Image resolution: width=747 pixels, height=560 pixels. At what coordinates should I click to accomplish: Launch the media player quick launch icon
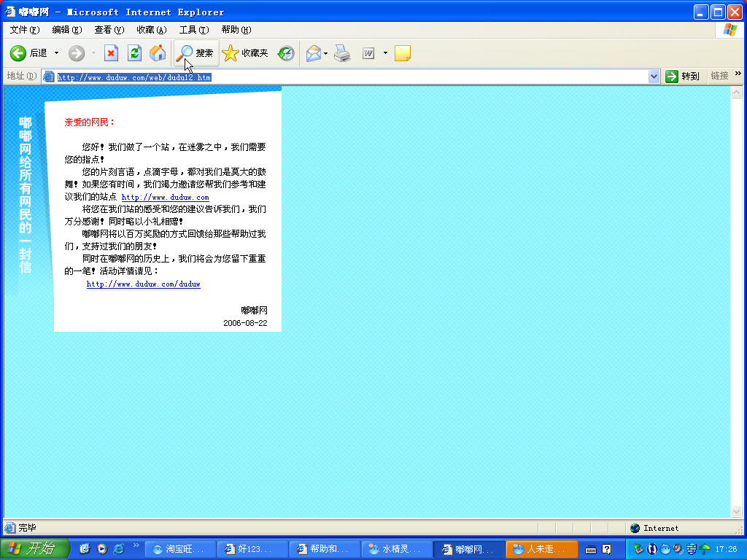point(102,549)
